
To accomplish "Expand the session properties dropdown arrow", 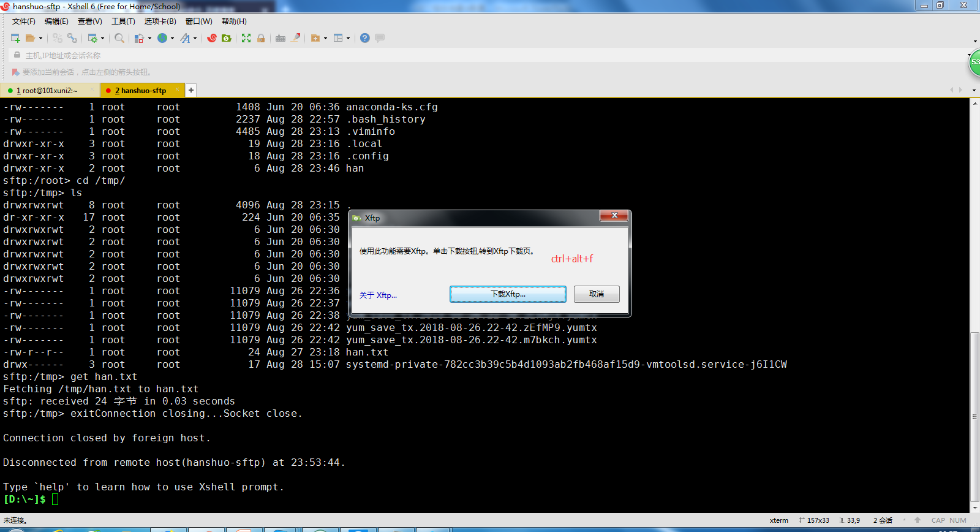I will [x=102, y=38].
